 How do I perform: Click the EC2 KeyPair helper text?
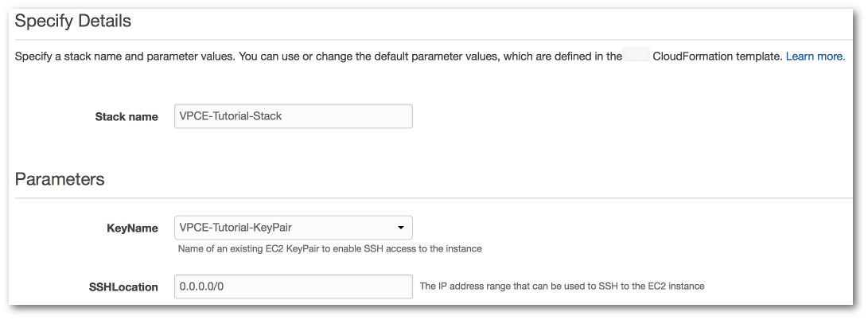coord(330,248)
